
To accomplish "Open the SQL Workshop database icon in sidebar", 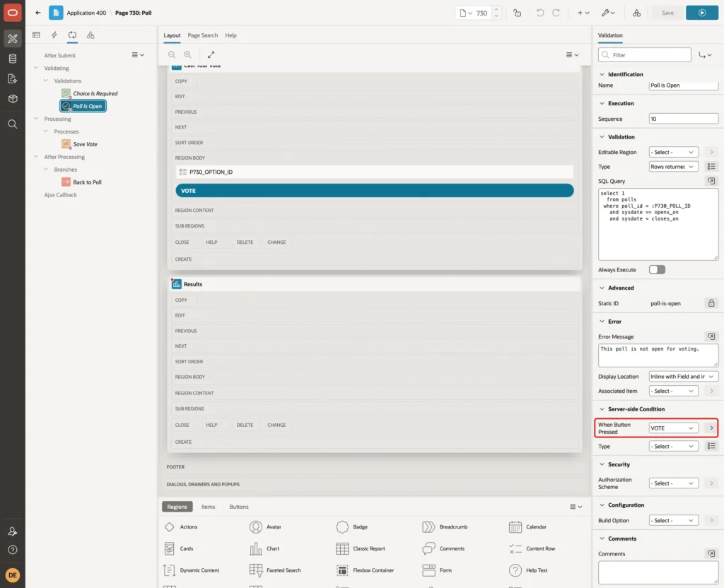I will click(x=13, y=59).
